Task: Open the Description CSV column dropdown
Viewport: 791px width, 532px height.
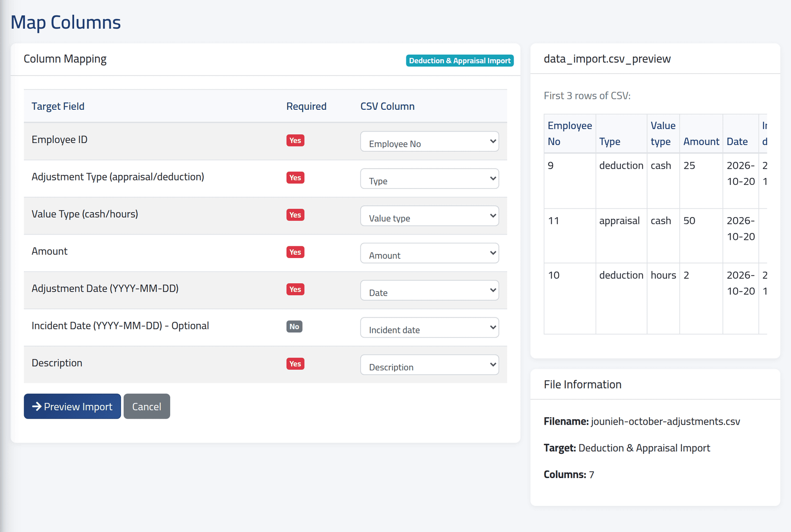Action: [x=429, y=365]
